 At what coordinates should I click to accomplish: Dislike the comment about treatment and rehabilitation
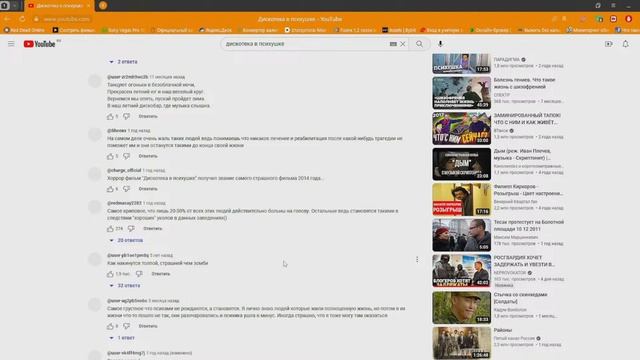pos(127,156)
